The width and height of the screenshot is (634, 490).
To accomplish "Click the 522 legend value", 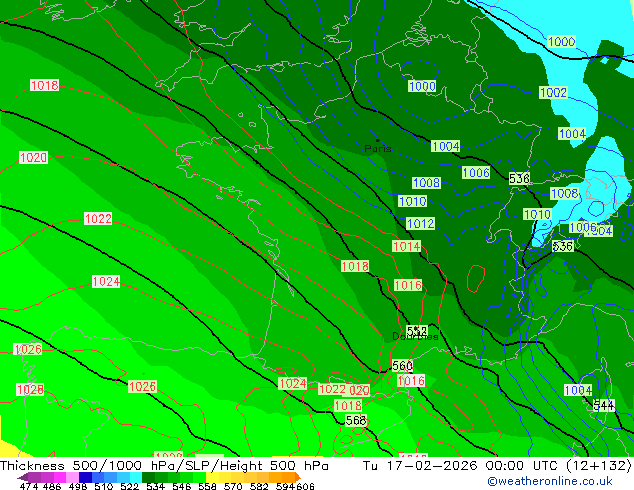I will (x=129, y=486).
